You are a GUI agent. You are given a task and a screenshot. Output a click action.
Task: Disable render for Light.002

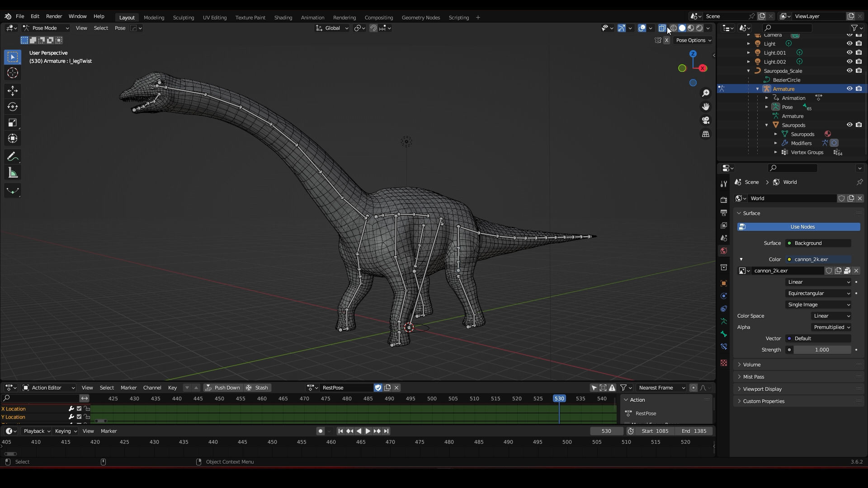[859, 62]
